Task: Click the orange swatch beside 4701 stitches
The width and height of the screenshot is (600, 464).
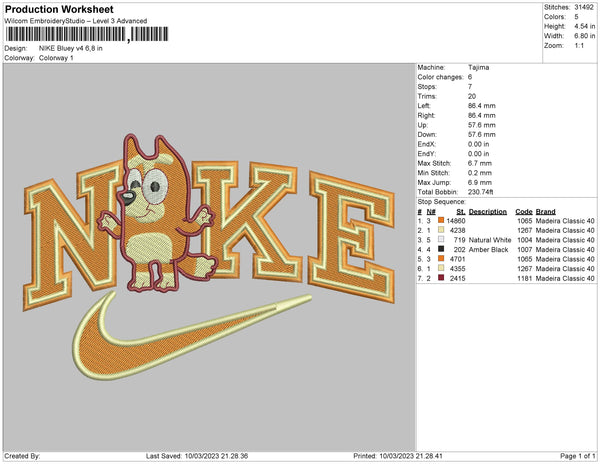Action: coord(441,259)
